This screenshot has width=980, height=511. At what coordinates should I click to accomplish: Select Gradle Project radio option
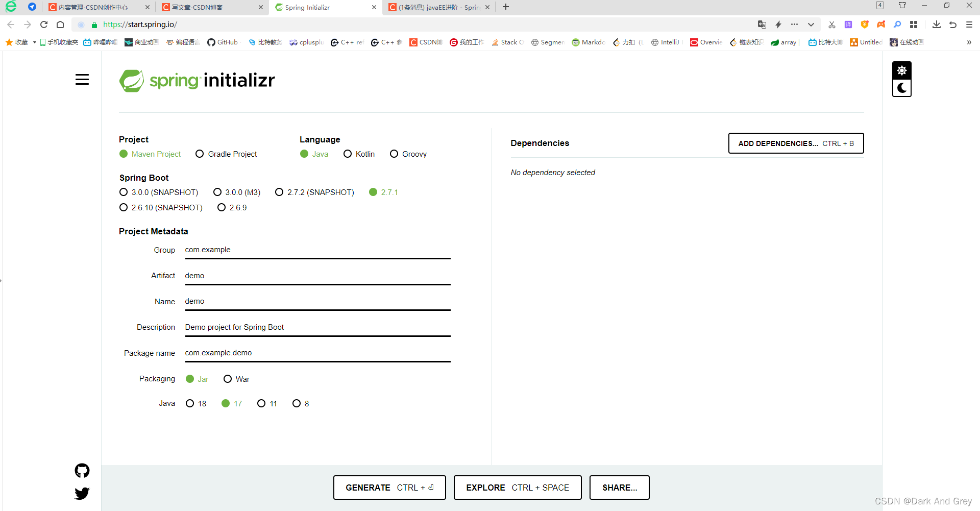pos(226,154)
